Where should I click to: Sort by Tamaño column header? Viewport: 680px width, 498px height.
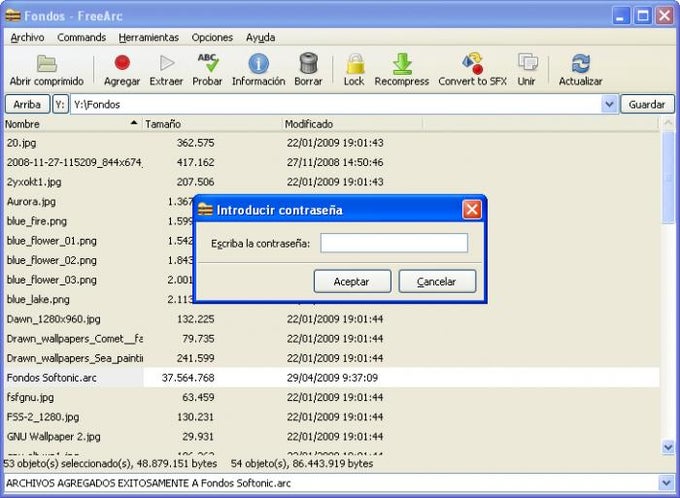coord(212,124)
